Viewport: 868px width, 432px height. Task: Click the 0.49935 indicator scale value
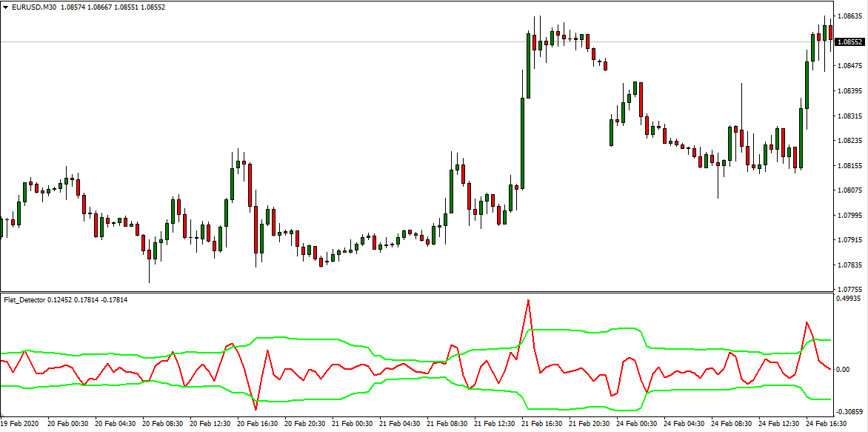pos(850,299)
